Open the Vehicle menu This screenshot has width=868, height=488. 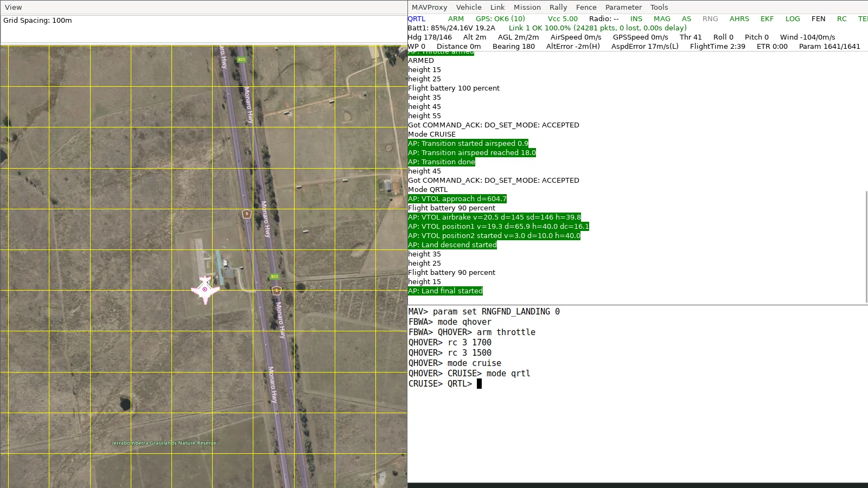[469, 7]
